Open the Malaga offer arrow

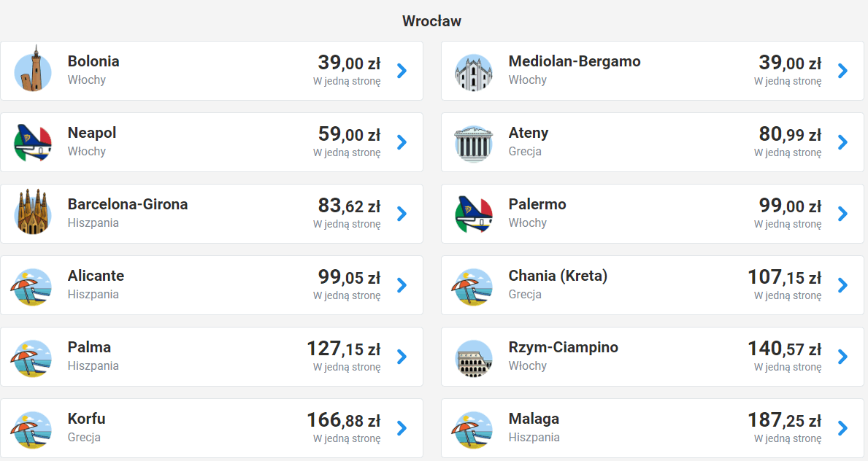(842, 428)
